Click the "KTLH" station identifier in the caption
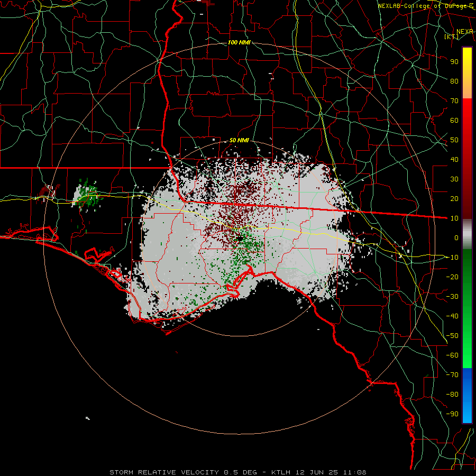This screenshot has height=476, width=476. (x=281, y=472)
